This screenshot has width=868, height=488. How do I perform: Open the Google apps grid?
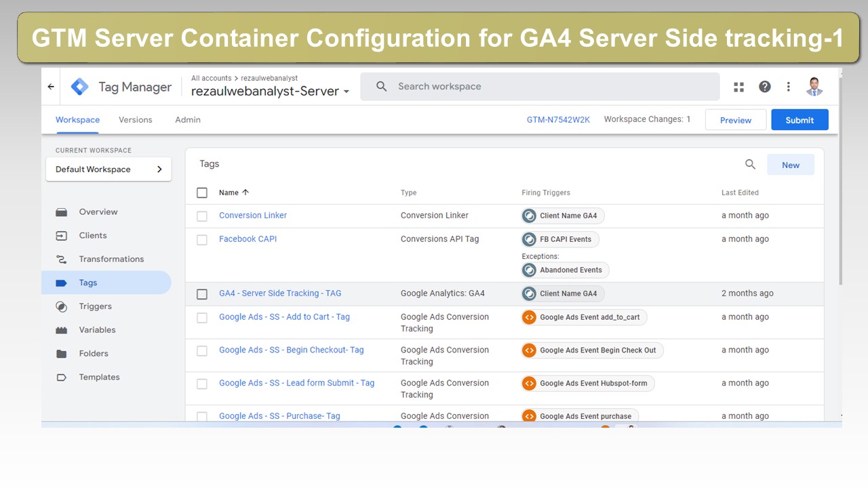(x=739, y=87)
